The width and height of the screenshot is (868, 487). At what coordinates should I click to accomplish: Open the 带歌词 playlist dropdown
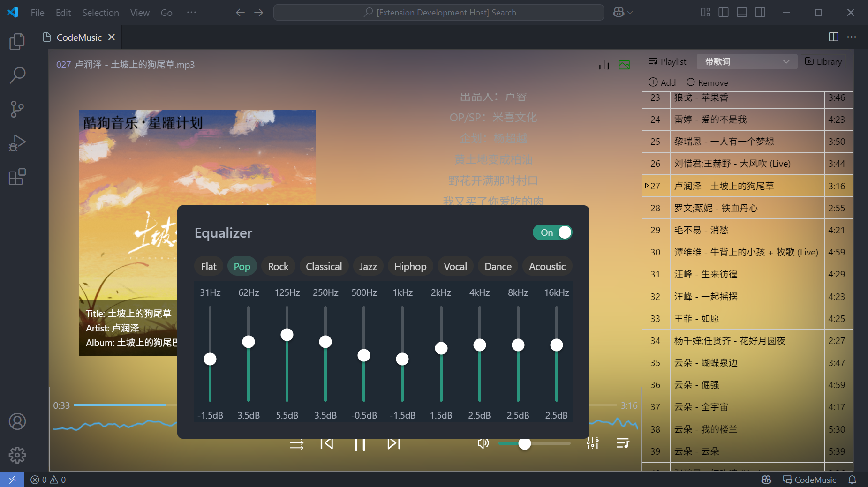(x=747, y=61)
